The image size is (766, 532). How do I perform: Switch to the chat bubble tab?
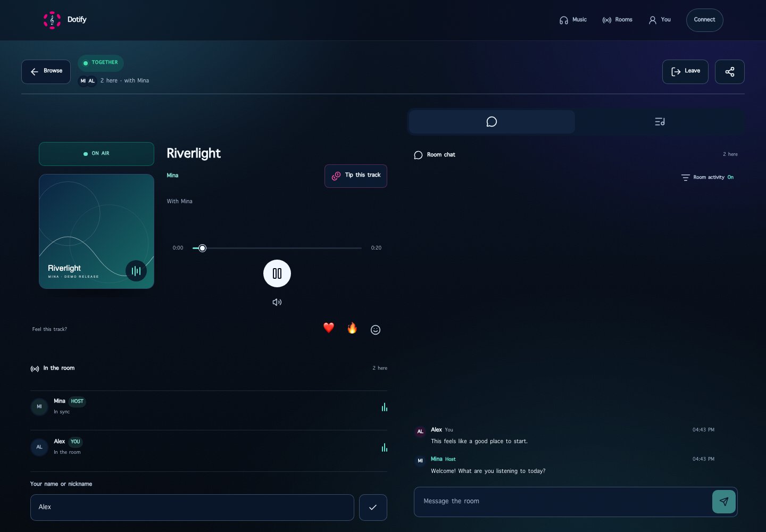coord(492,122)
